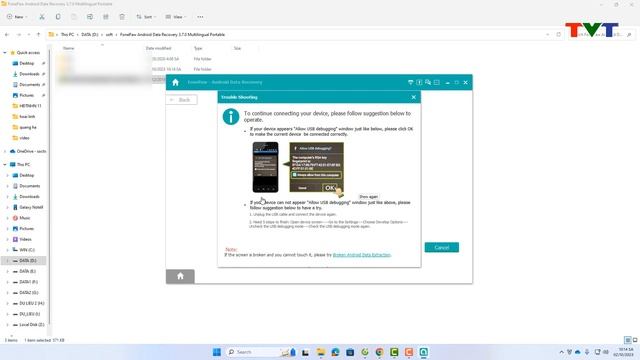Close the Trouble Shooting dialog
Screen dimensions: 640x360
click(413, 97)
